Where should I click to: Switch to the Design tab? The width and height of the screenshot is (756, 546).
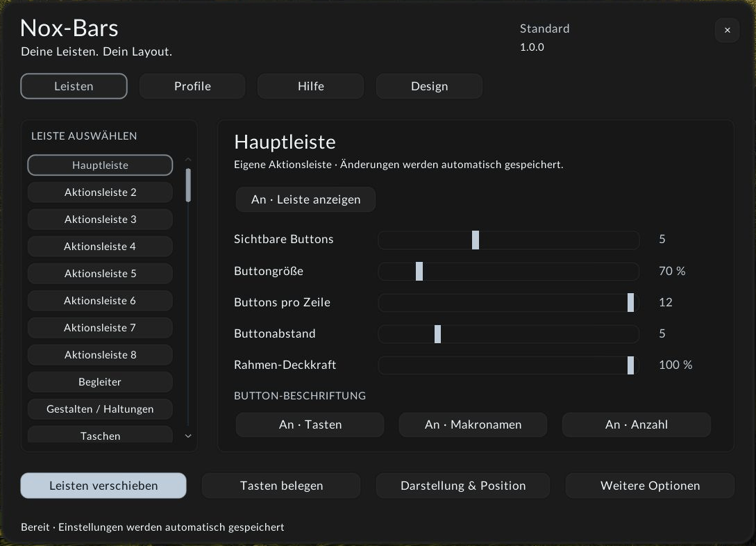[429, 86]
